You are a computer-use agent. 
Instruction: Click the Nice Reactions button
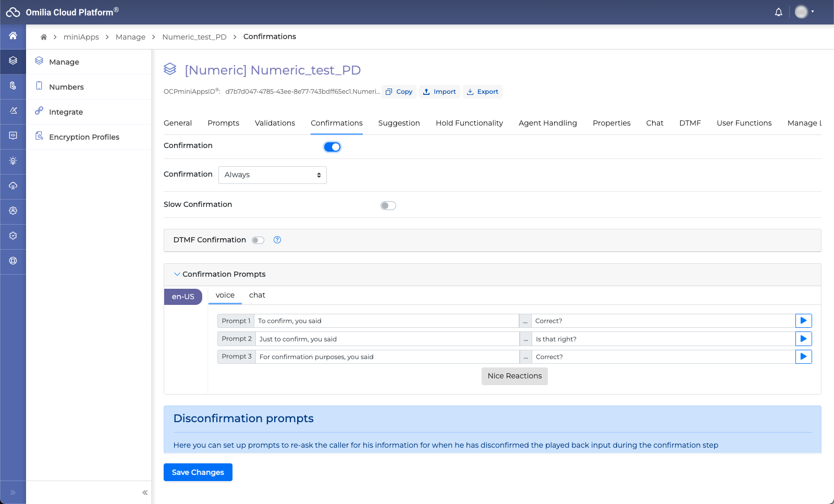pyautogui.click(x=514, y=376)
